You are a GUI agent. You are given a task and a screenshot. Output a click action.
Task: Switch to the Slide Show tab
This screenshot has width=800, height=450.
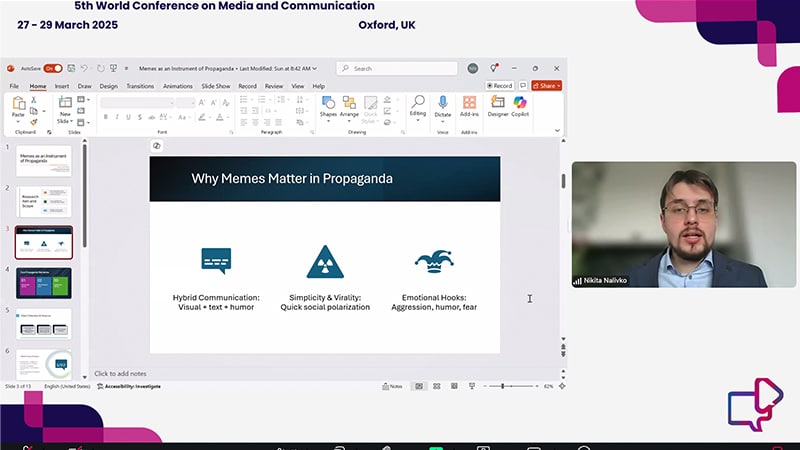click(215, 86)
